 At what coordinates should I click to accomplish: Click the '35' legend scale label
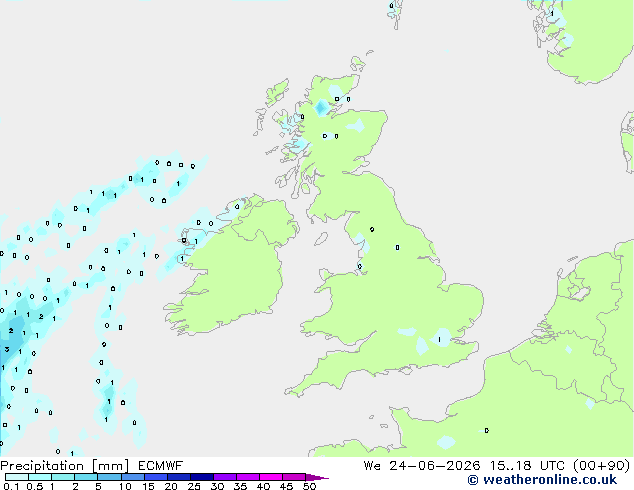click(x=240, y=486)
